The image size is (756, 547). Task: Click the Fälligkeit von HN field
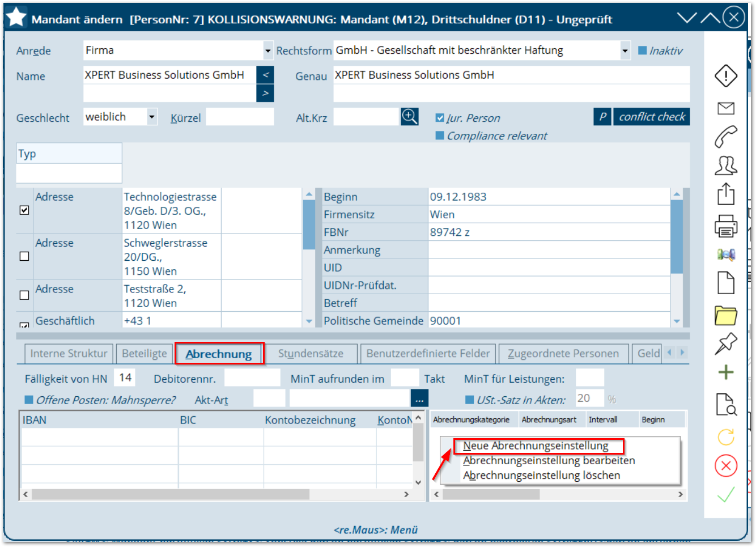pos(125,378)
